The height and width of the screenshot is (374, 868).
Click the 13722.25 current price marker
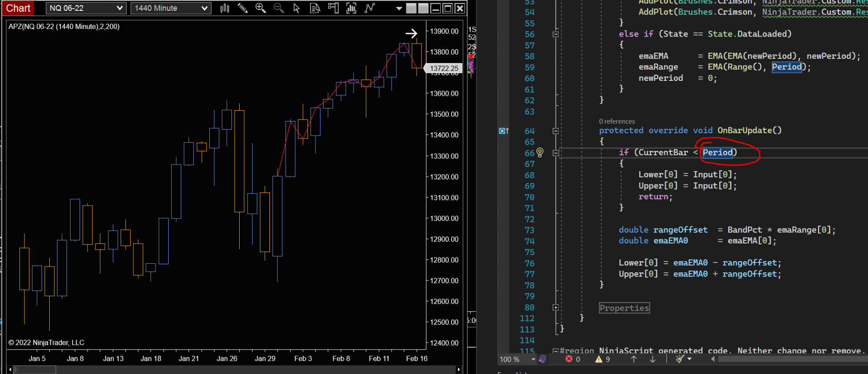point(444,68)
